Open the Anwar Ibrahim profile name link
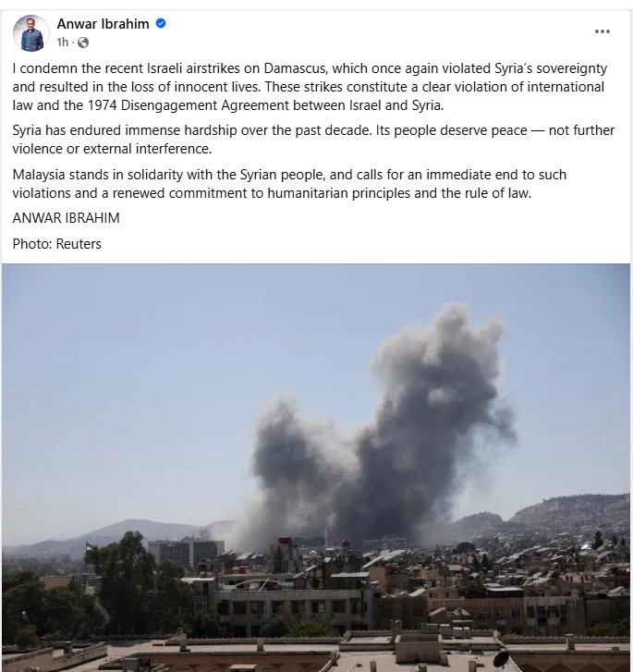Image resolution: width=633 pixels, height=672 pixels. (x=103, y=24)
